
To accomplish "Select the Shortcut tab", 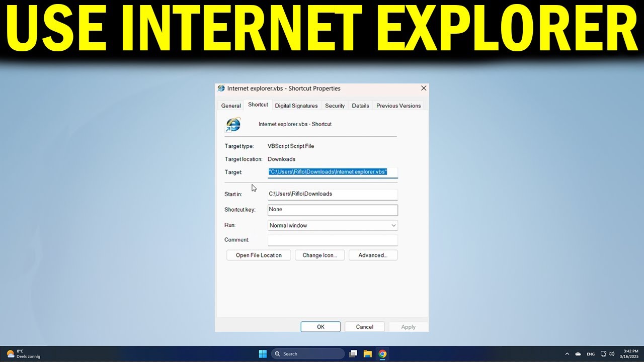I will point(258,105).
